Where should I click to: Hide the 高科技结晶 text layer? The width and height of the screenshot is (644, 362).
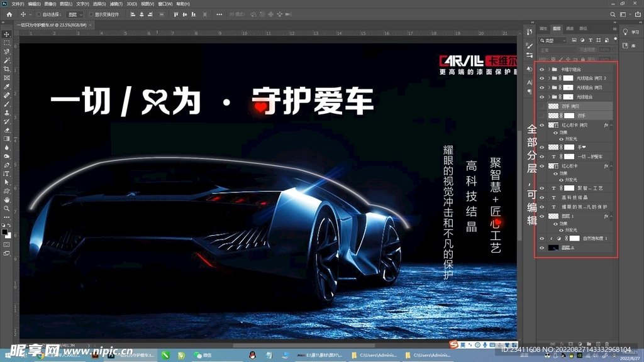click(x=540, y=197)
